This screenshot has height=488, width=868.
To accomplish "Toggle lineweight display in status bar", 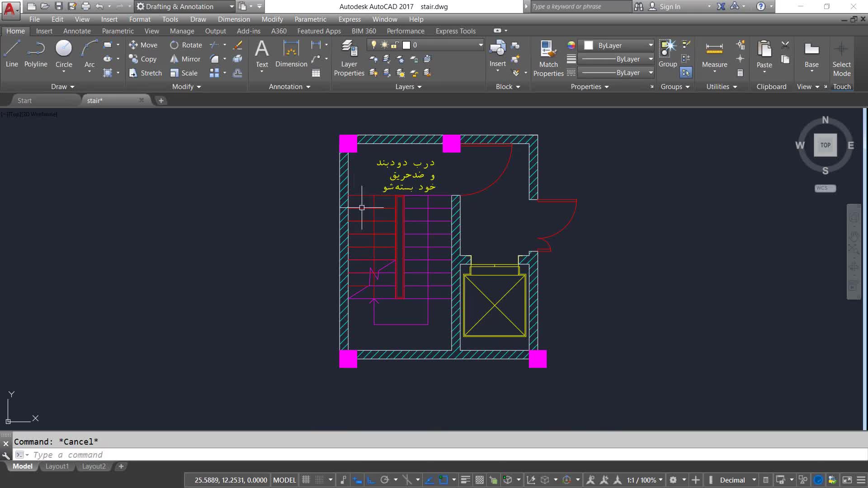I will point(465,480).
